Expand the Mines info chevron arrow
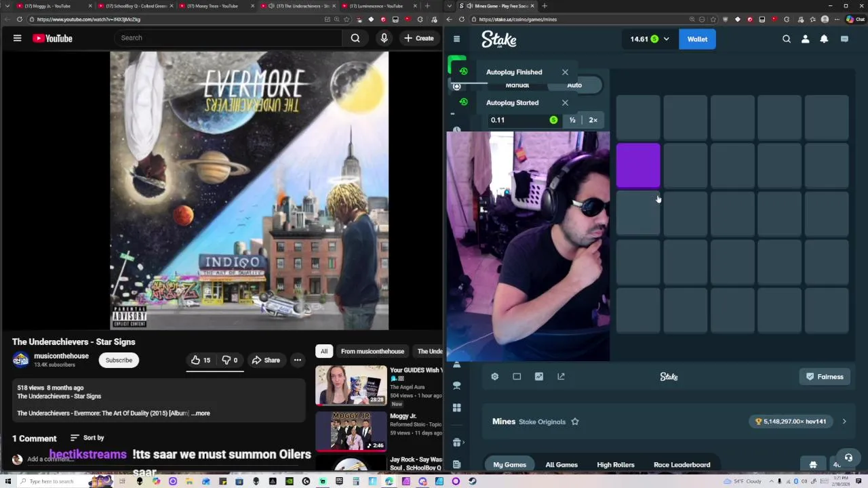Image resolution: width=868 pixels, height=488 pixels. pyautogui.click(x=844, y=422)
